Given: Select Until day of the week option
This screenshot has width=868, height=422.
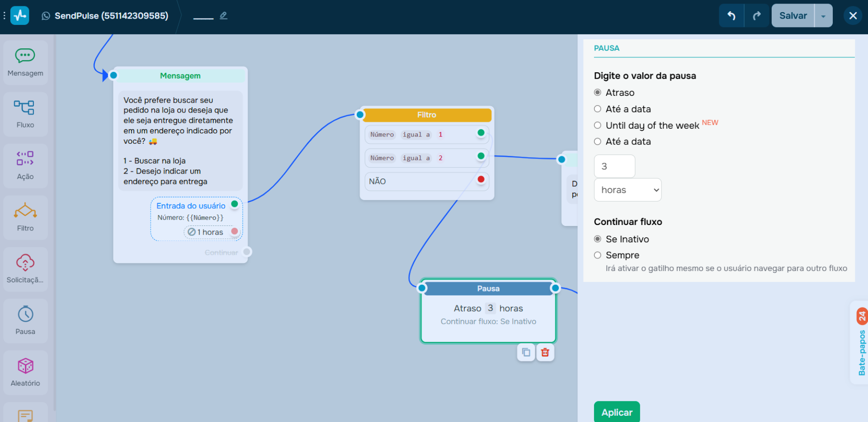Looking at the screenshot, I should pyautogui.click(x=598, y=125).
